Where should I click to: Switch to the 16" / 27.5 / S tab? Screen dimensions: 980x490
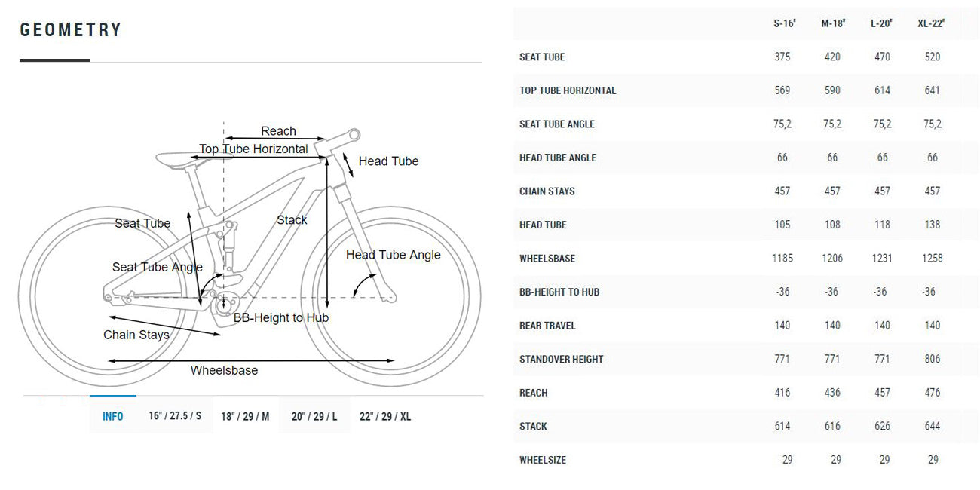click(x=175, y=416)
